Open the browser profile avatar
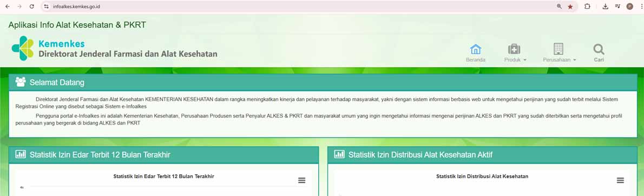The height and width of the screenshot is (196, 644). pyautogui.click(x=629, y=6)
